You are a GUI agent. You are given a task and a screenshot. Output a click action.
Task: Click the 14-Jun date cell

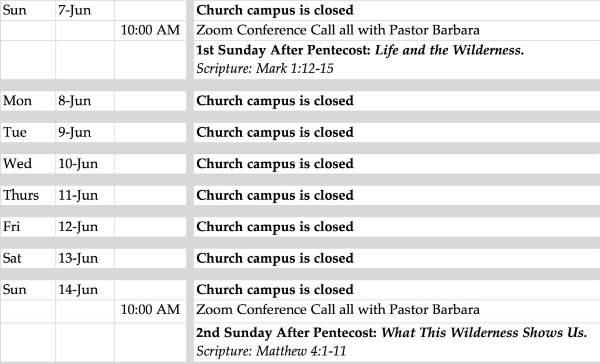click(x=78, y=290)
